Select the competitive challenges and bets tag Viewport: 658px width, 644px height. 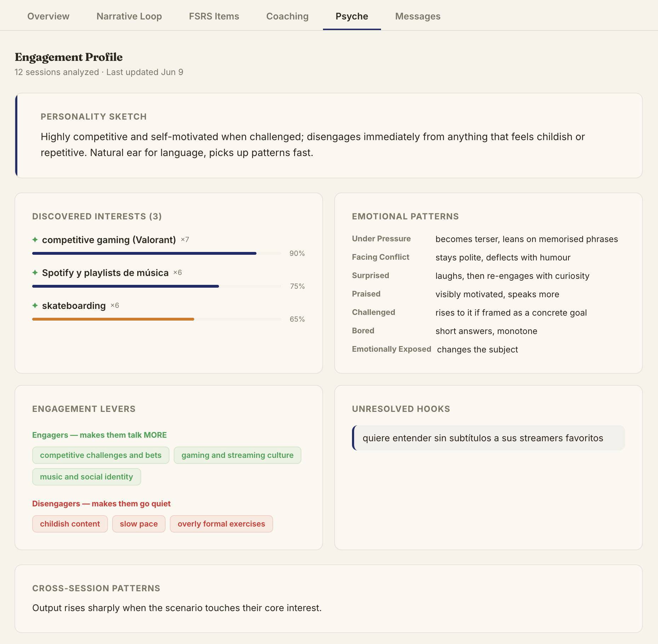[101, 455]
